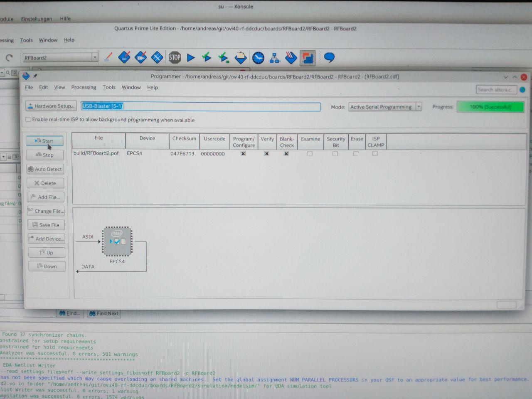Click the Programmer window app icon
532x399 pixels.
coord(26,76)
